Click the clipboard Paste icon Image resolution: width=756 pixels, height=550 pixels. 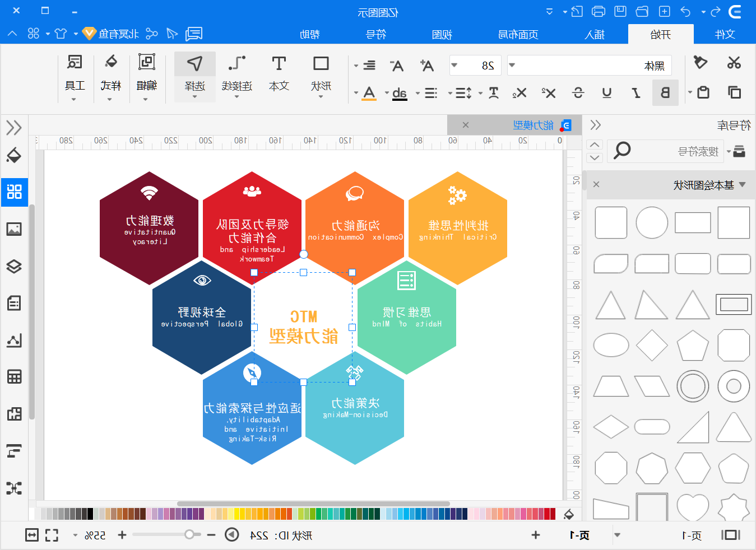coord(703,92)
